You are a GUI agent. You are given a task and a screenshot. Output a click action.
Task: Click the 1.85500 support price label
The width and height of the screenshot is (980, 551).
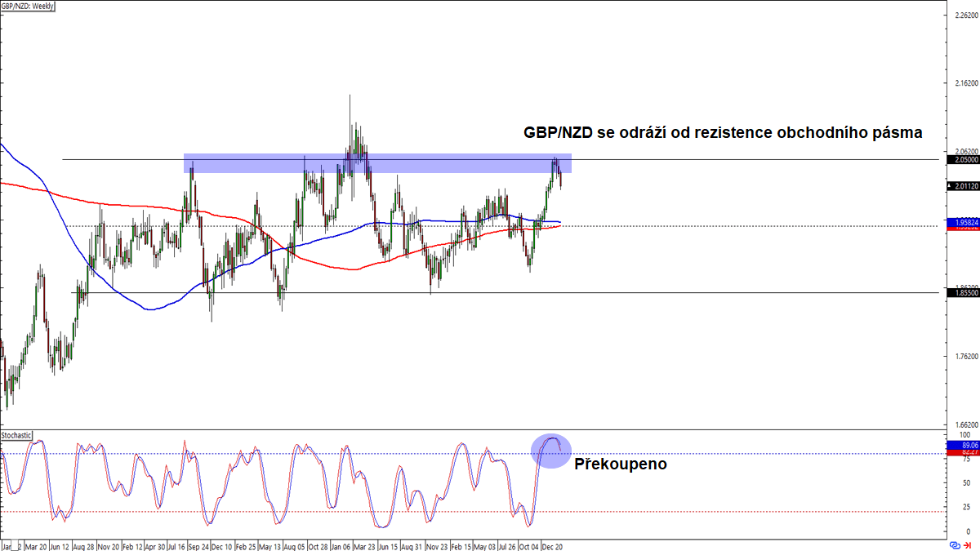point(962,292)
